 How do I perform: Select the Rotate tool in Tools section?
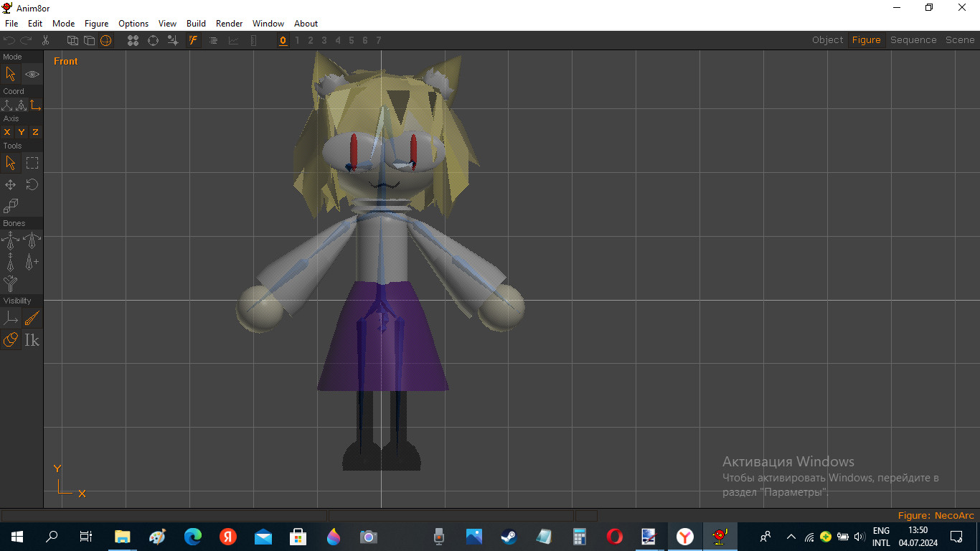coord(32,184)
